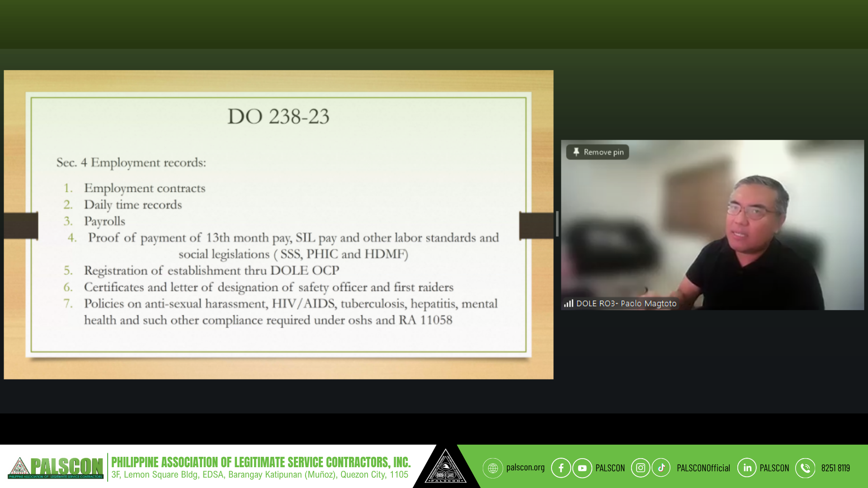Screen dimensions: 868x488
Task: Click the PALSCONOfficial handle text
Action: pyautogui.click(x=703, y=468)
